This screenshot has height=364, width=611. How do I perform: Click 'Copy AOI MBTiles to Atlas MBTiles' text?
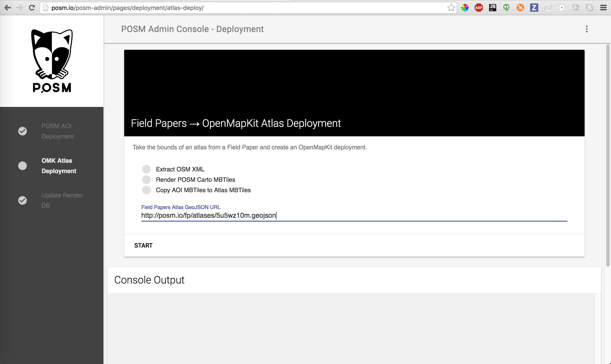pos(203,190)
